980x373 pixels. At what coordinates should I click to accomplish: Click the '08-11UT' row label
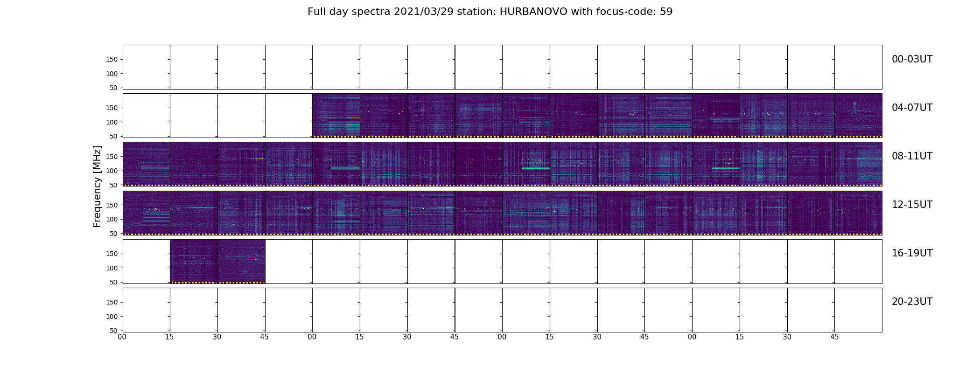click(x=912, y=156)
